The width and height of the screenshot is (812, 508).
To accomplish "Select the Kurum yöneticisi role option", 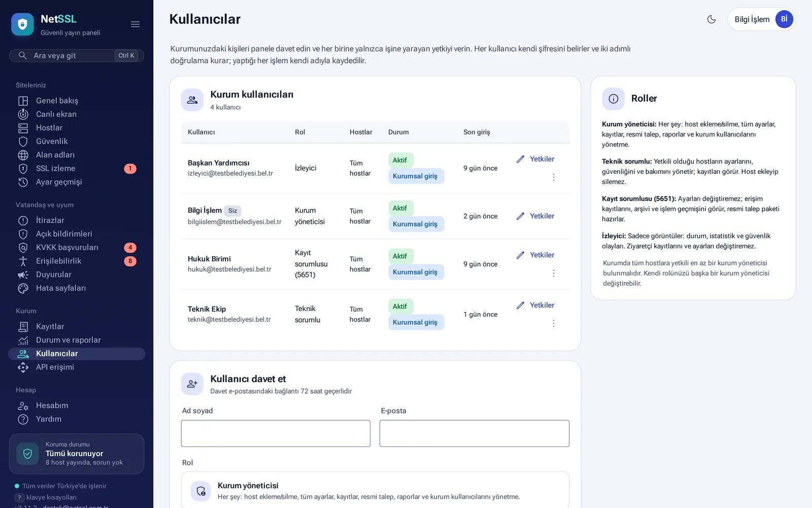I will click(375, 490).
